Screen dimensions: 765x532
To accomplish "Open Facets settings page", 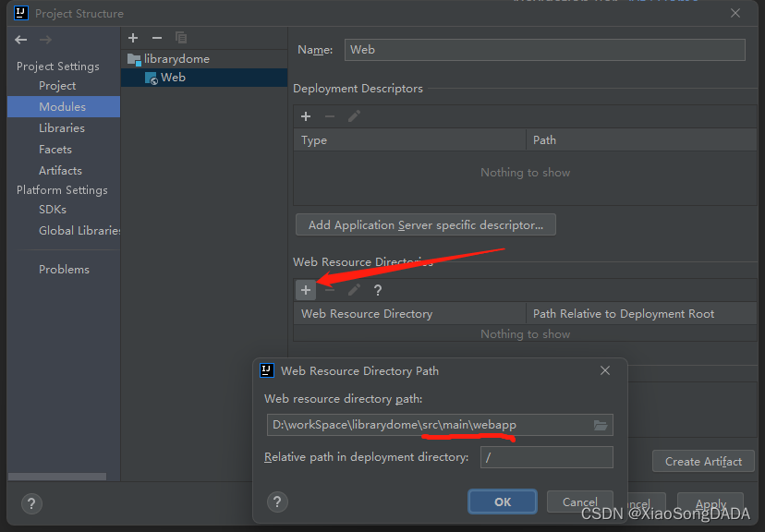I will click(x=55, y=150).
